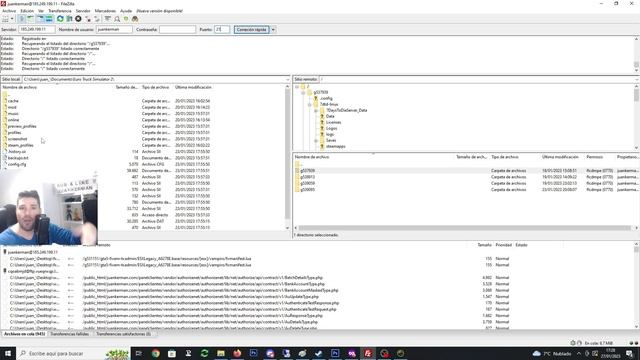Screen dimensions: 640x360
Task: Collapse the 7dtd-linux tree node
Action: click(x=310, y=104)
